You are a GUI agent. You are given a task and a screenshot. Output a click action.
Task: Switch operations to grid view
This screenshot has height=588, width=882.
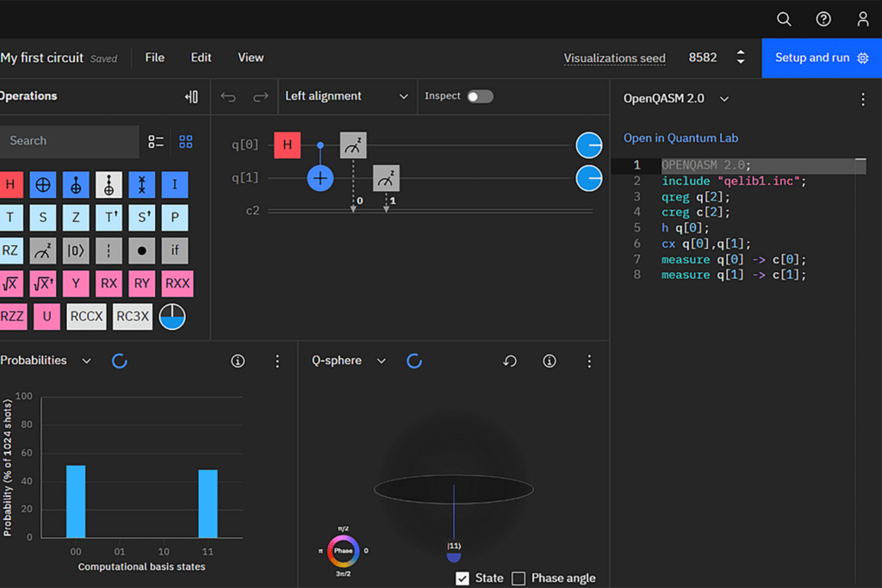pos(186,141)
